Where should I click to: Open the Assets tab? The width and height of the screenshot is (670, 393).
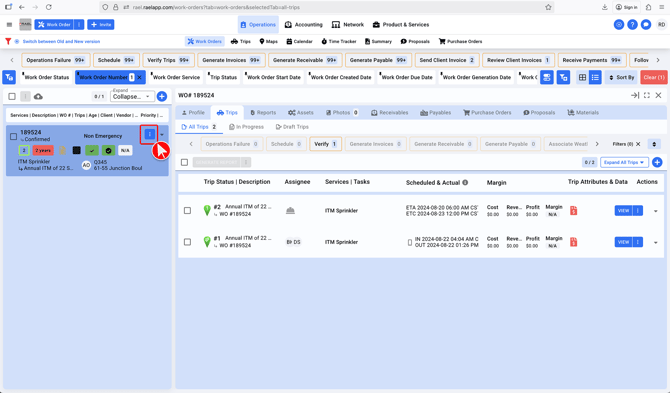(x=301, y=113)
